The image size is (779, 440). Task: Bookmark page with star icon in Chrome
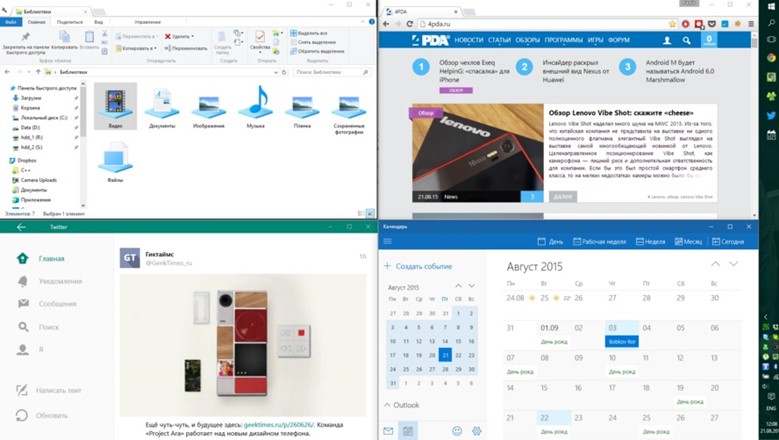(672, 24)
